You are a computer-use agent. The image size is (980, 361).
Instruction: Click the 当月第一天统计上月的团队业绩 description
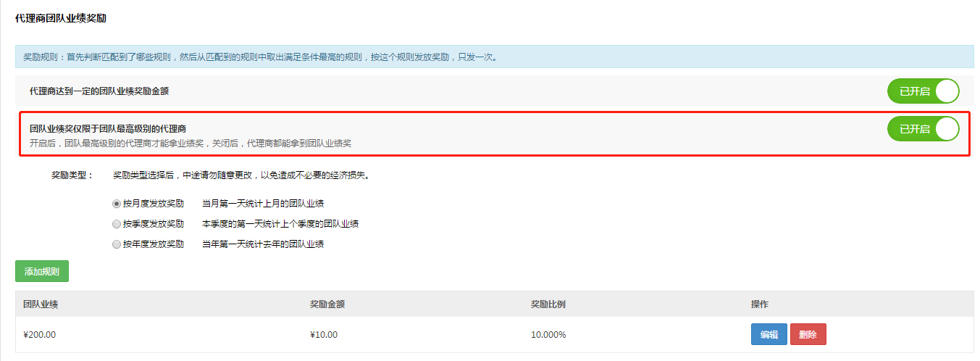(x=263, y=204)
